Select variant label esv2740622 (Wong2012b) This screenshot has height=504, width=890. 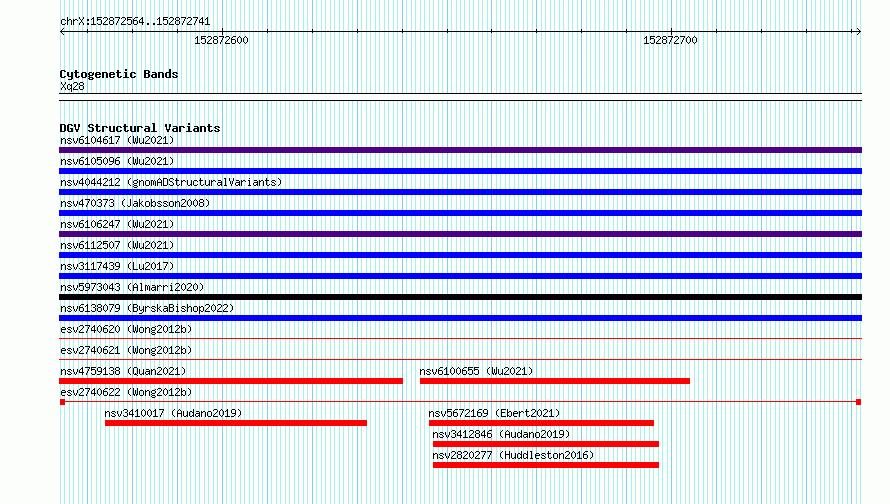coord(126,392)
